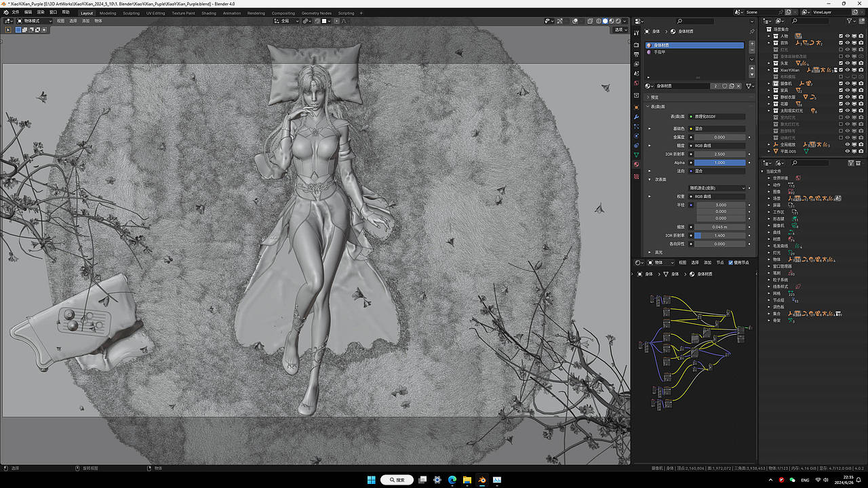868x488 pixels.
Task: Switch to the Modeling workspace tab
Action: click(108, 13)
